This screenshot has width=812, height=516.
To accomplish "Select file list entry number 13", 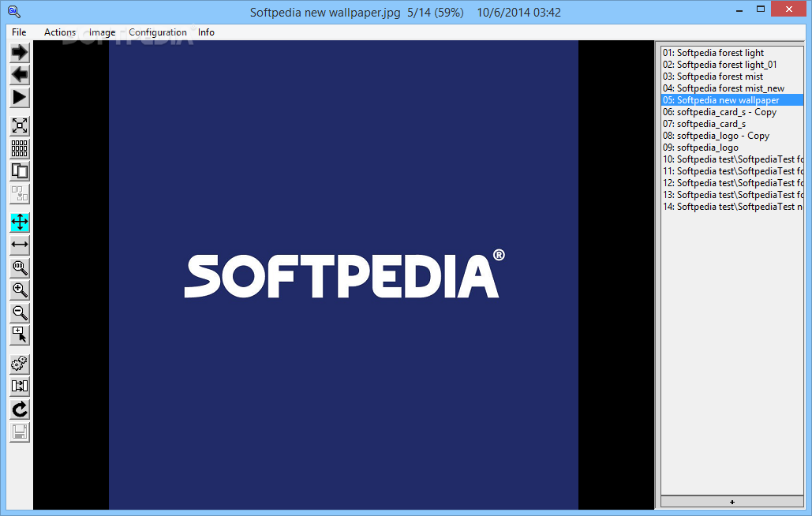I will [732, 195].
